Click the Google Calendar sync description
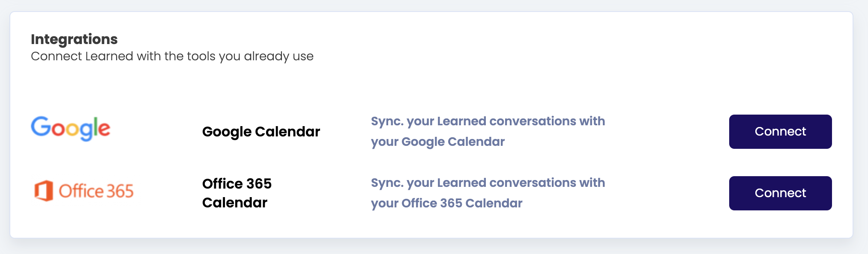 (488, 131)
